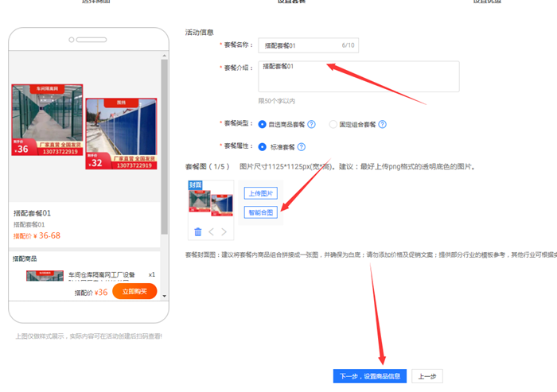
Task: Select 自选商品套餐 radio option
Action: (x=263, y=124)
